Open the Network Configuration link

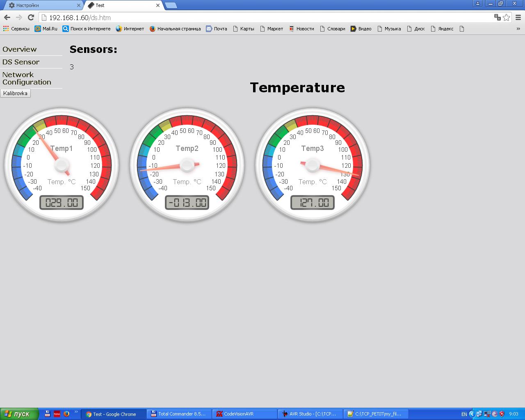(x=27, y=78)
